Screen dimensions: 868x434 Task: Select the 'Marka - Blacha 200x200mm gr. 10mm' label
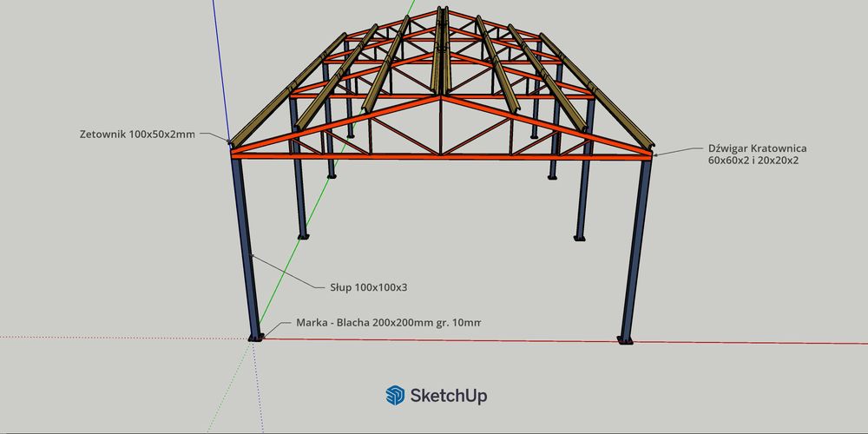[388, 323]
